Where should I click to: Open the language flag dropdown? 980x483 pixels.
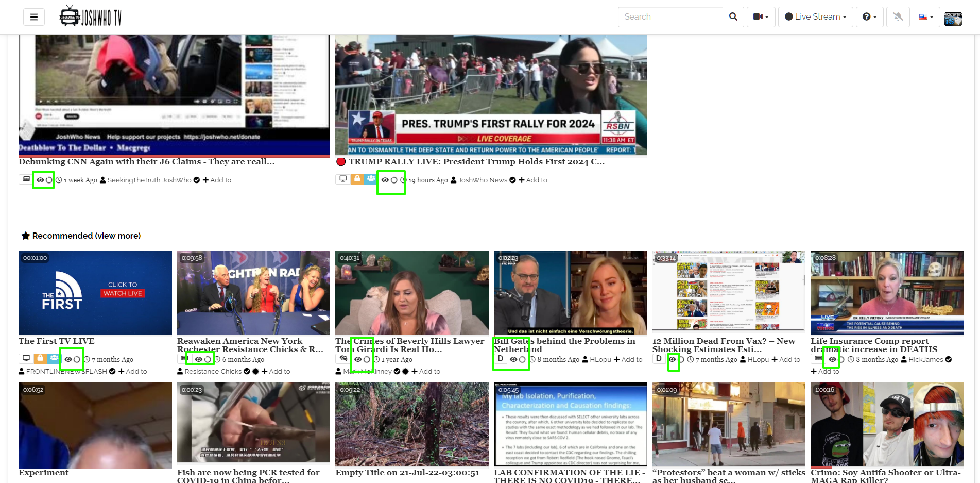coord(926,16)
